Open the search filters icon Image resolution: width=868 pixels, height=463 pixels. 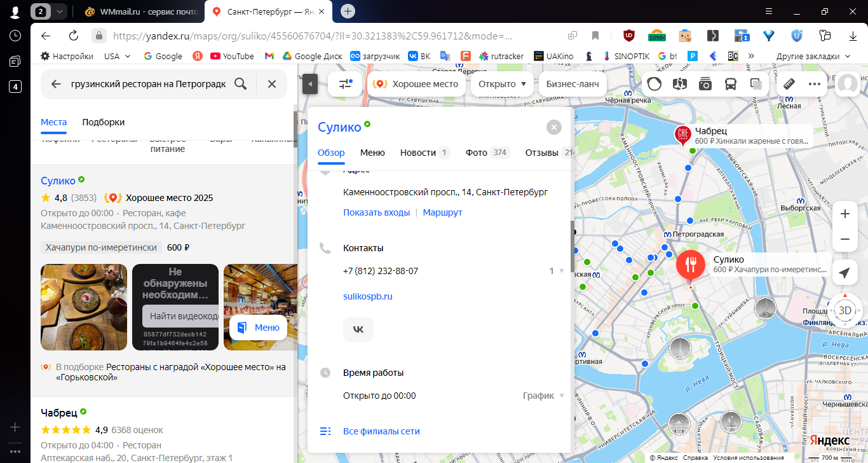tap(345, 84)
